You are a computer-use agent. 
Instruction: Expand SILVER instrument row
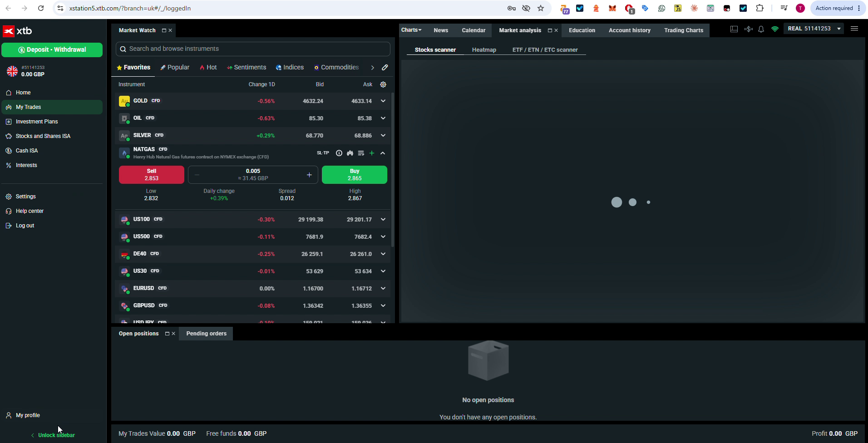coord(383,135)
